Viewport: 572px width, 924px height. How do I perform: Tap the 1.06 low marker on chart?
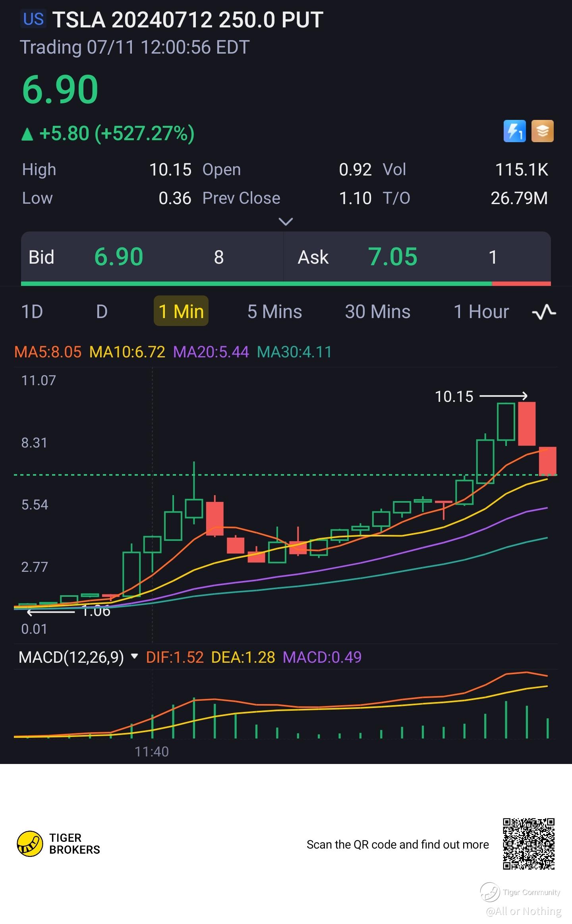(96, 611)
